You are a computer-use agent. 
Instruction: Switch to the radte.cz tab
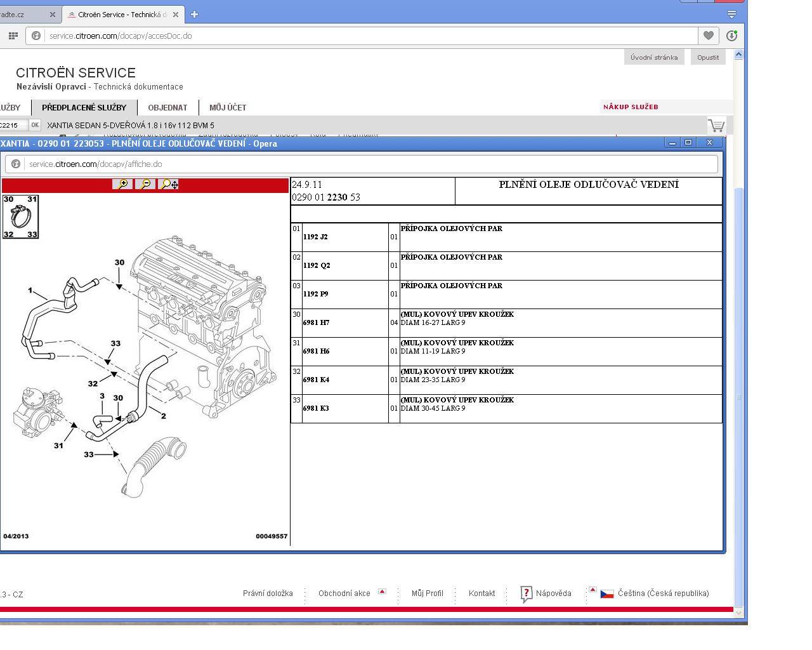pos(25,14)
